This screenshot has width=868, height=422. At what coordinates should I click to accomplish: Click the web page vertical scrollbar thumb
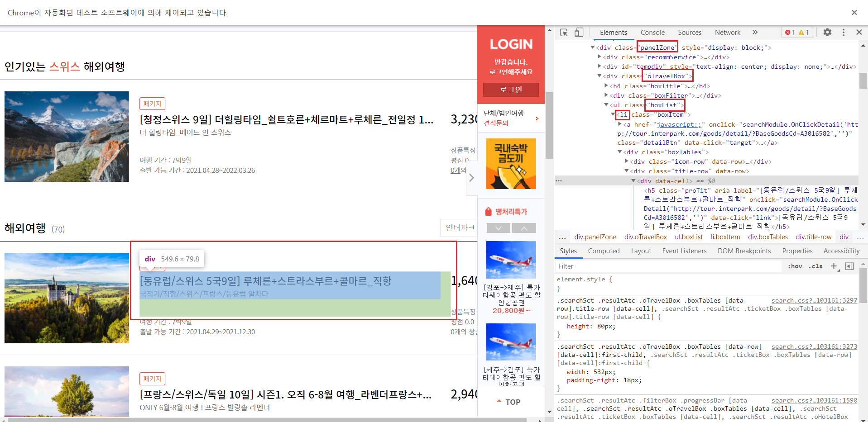coord(549,125)
